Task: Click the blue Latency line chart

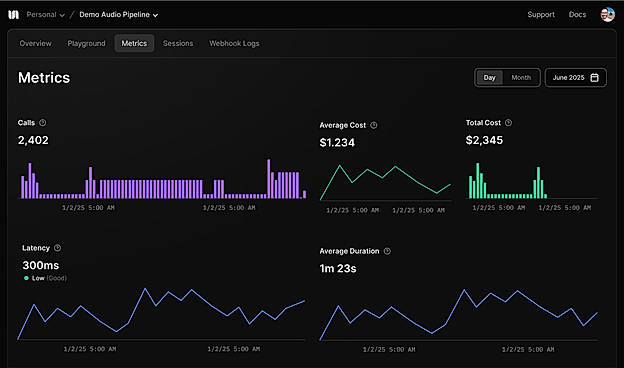Action: (161, 313)
